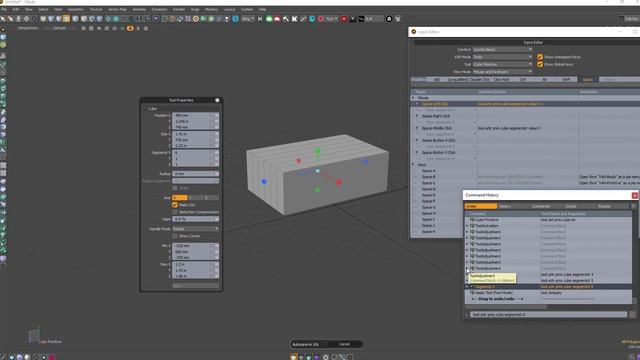Open the File menu
The image size is (640, 360).
(4, 9)
